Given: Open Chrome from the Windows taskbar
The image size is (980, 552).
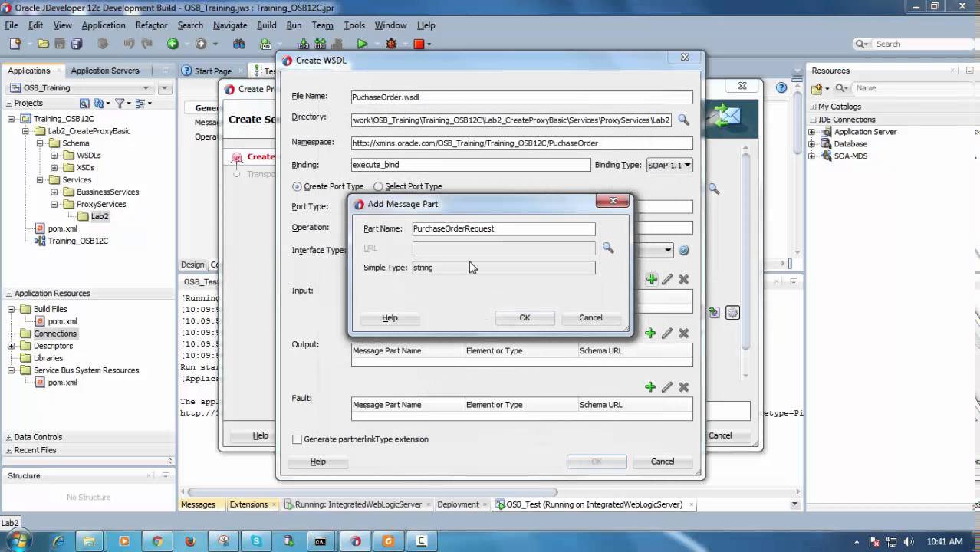Looking at the screenshot, I should [x=156, y=541].
